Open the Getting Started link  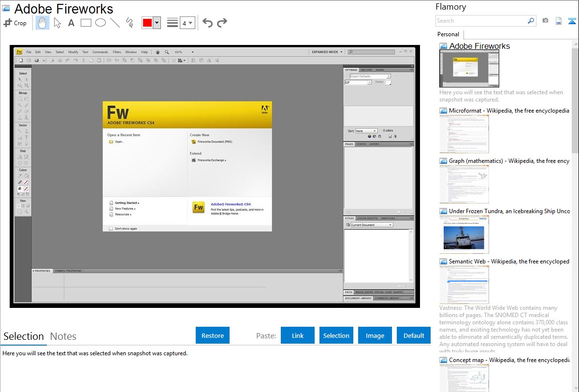pyautogui.click(x=127, y=203)
